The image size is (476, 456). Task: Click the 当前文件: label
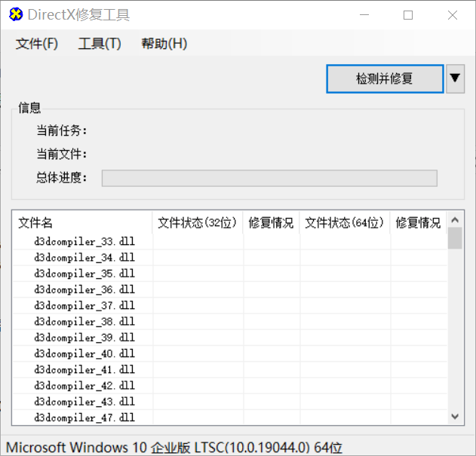[62, 154]
